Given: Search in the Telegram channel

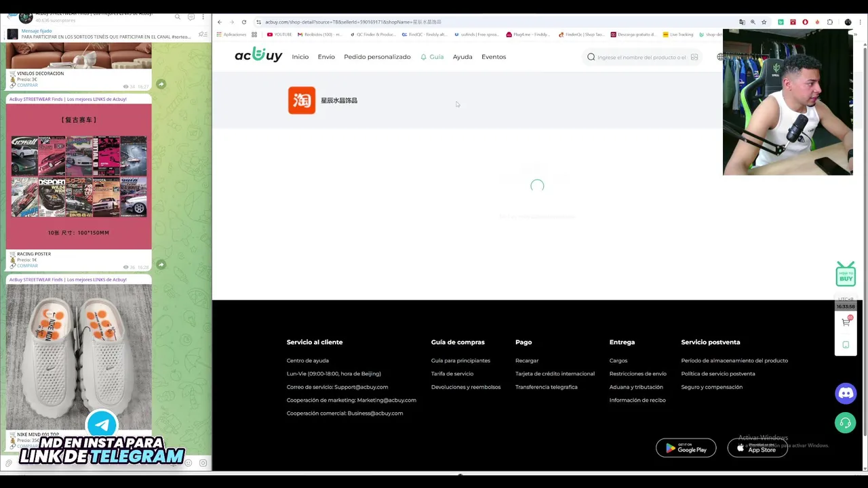Looking at the screenshot, I should 178,17.
